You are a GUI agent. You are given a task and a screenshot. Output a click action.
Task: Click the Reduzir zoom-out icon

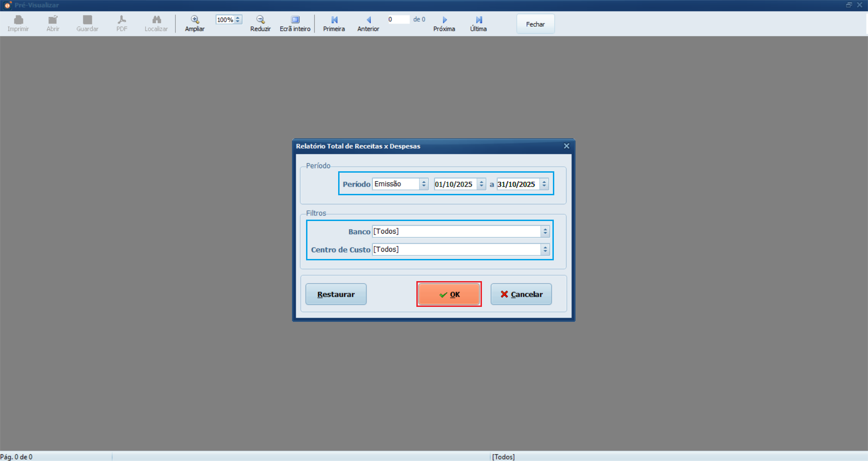tap(260, 20)
